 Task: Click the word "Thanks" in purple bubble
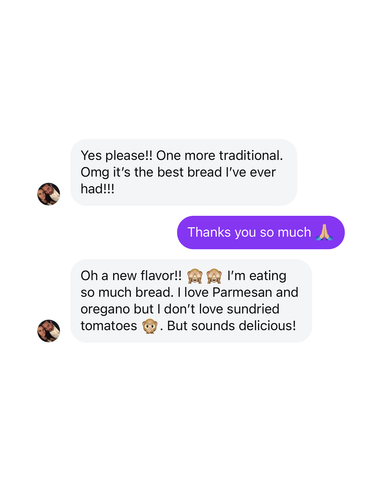(209, 232)
